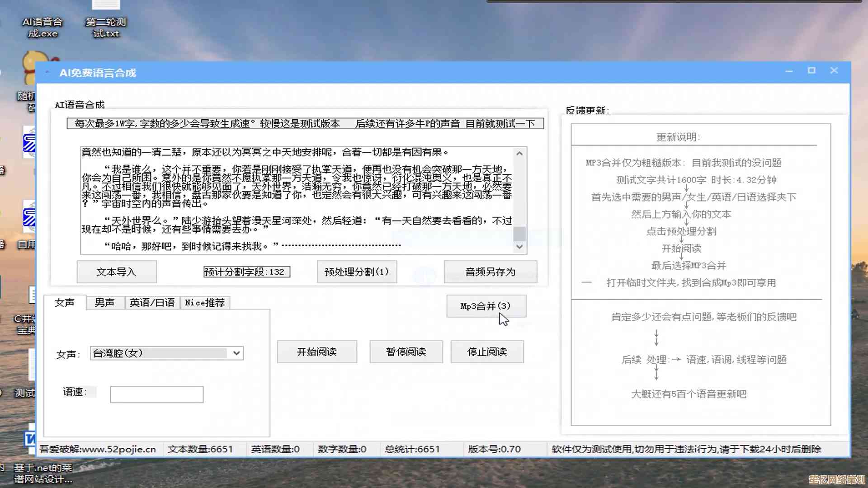Click scrollbar down arrow in text area
Image resolution: width=868 pixels, height=488 pixels.
tap(519, 247)
